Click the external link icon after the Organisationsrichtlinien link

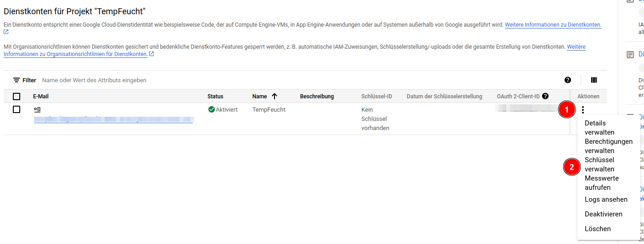[x=151, y=54]
